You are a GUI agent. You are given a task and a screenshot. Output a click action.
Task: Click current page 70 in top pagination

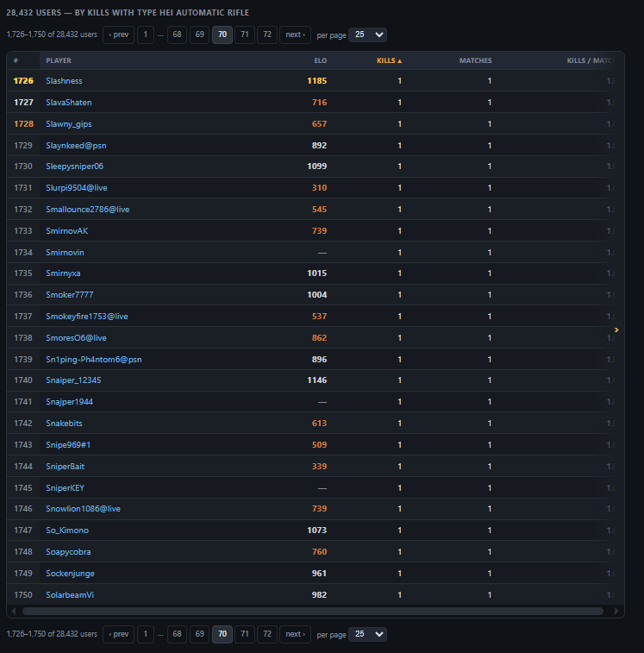222,35
